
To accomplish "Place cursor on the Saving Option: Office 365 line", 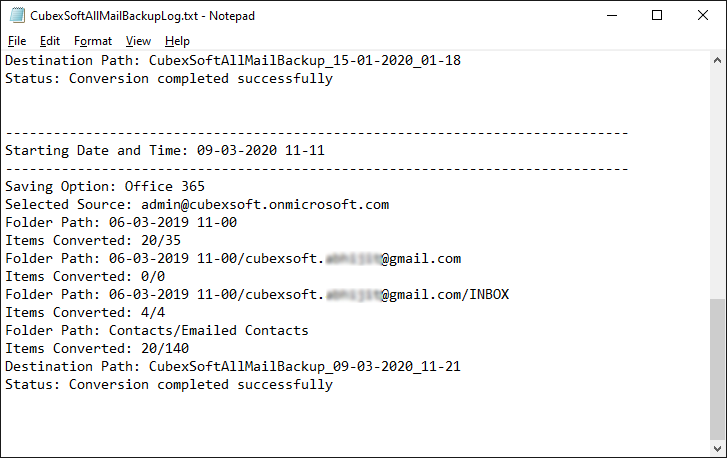I will point(105,186).
